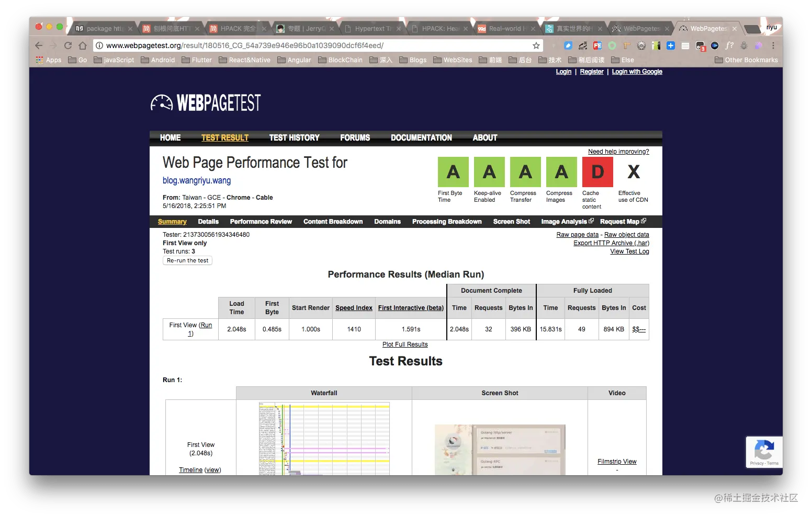812x517 pixels.
Task: Open the Android bookmarks folder
Action: click(158, 60)
